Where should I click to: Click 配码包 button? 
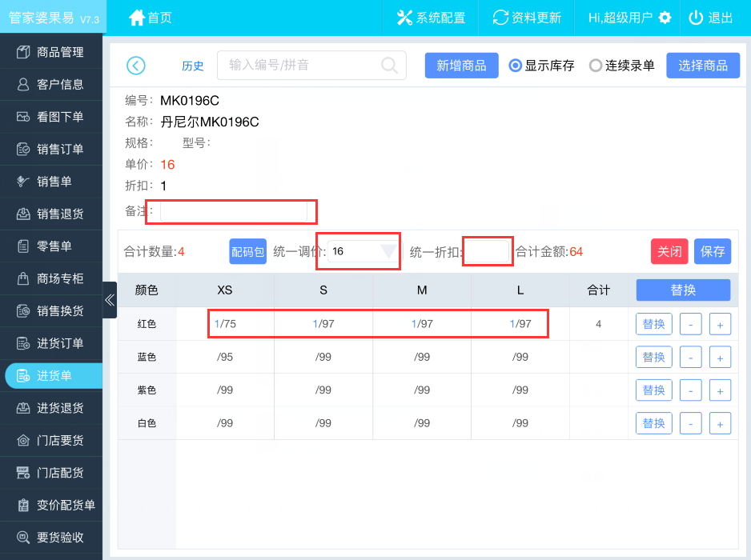click(x=247, y=252)
